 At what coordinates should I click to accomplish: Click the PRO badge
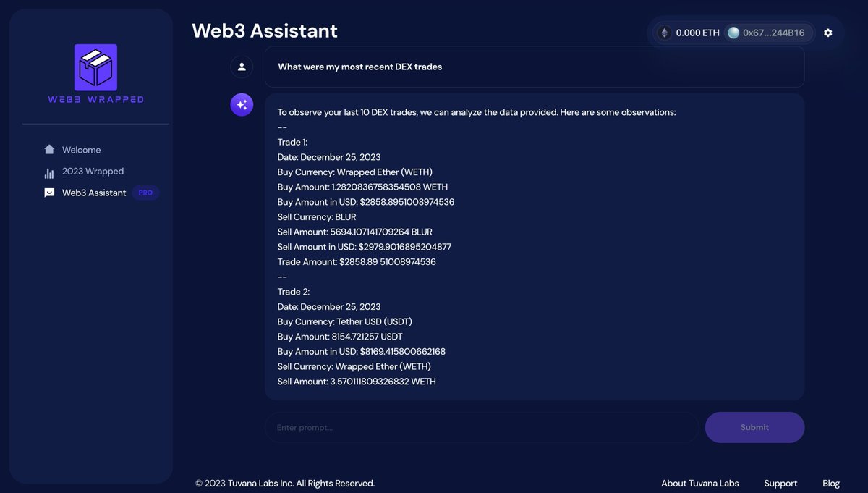pyautogui.click(x=145, y=193)
